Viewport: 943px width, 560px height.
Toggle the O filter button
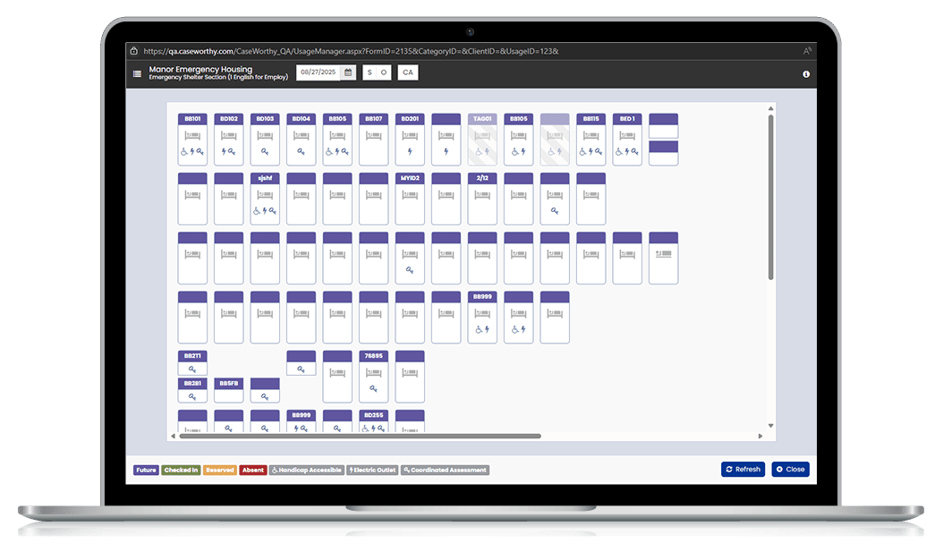pyautogui.click(x=384, y=72)
